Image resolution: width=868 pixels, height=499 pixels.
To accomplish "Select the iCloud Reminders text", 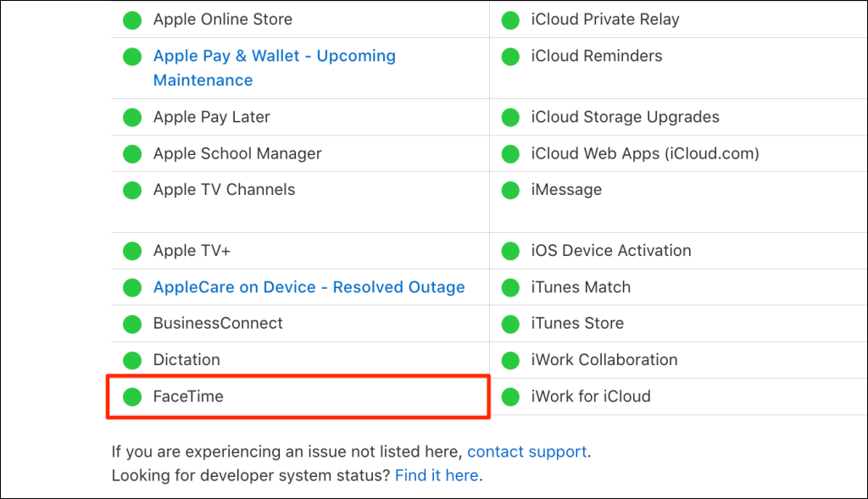I will coord(596,56).
